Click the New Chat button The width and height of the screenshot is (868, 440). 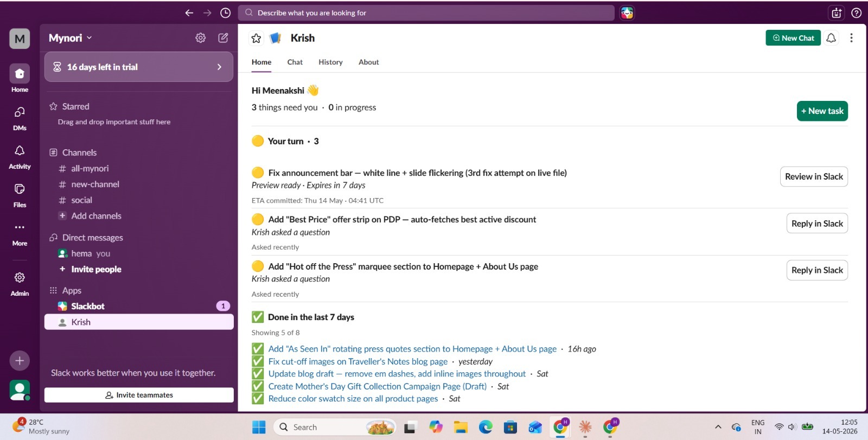pyautogui.click(x=793, y=38)
